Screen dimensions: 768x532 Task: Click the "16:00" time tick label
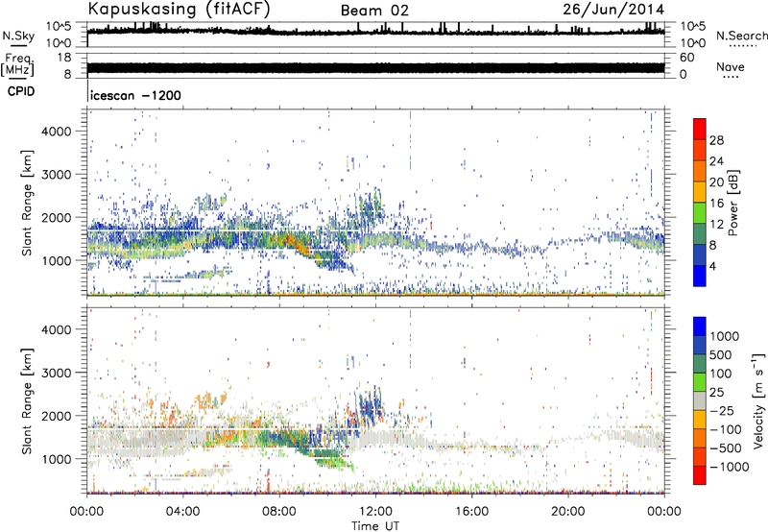471,512
